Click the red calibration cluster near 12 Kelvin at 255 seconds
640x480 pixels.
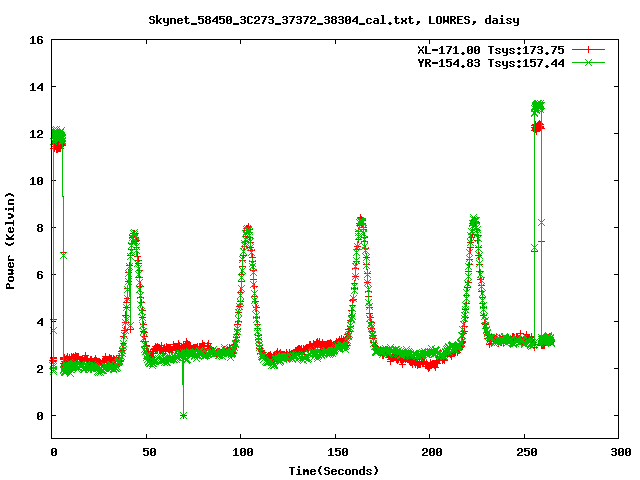pos(538,127)
